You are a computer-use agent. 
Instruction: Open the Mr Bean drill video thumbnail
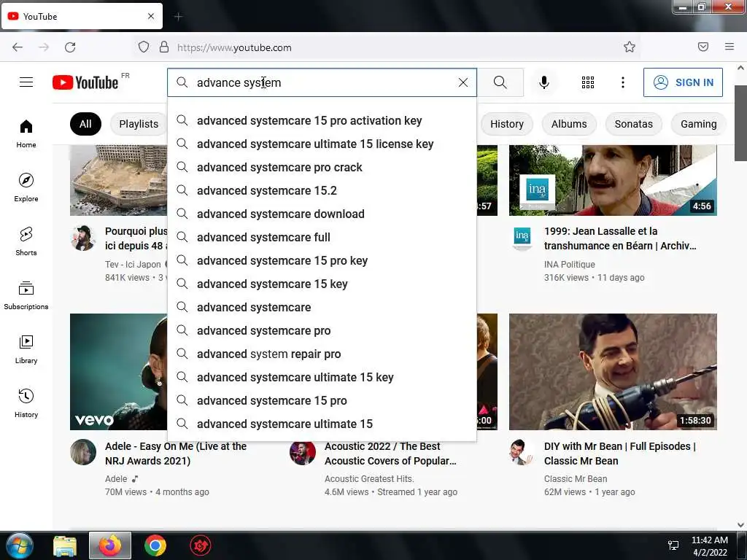tap(613, 371)
